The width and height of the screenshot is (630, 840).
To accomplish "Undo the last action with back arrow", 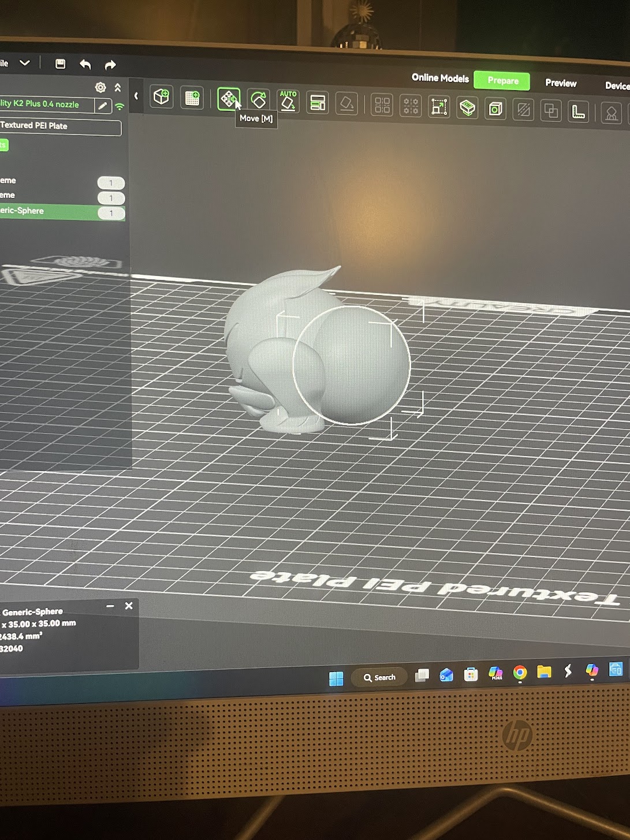I will 85,64.
